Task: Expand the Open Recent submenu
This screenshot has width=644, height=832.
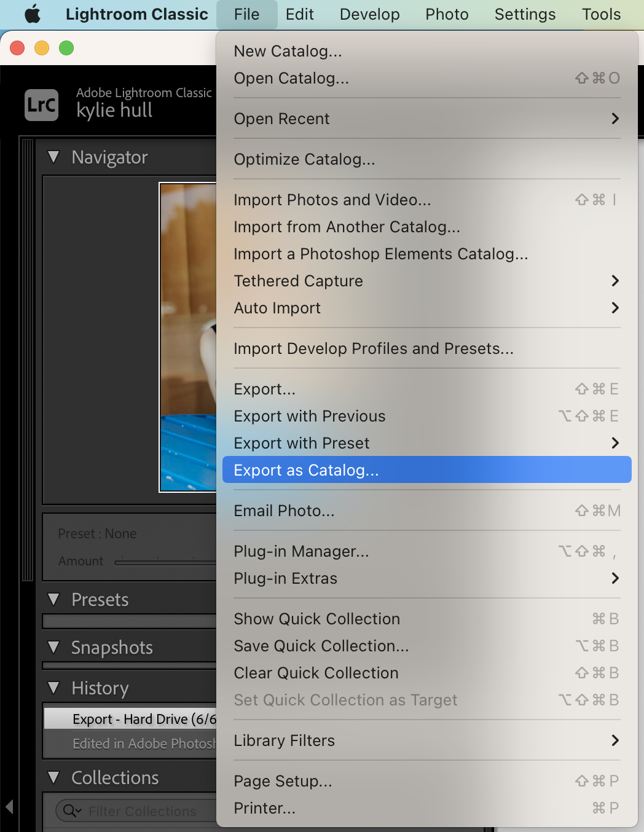Action: 426,119
